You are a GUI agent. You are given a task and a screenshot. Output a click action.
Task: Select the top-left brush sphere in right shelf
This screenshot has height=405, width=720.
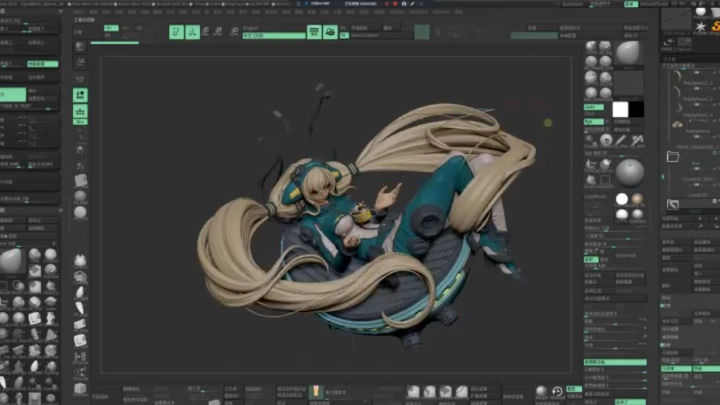[x=591, y=46]
